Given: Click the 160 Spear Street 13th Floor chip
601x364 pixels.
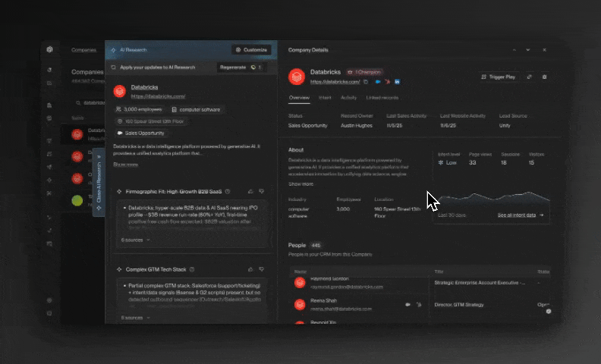Looking at the screenshot, I should (150, 121).
